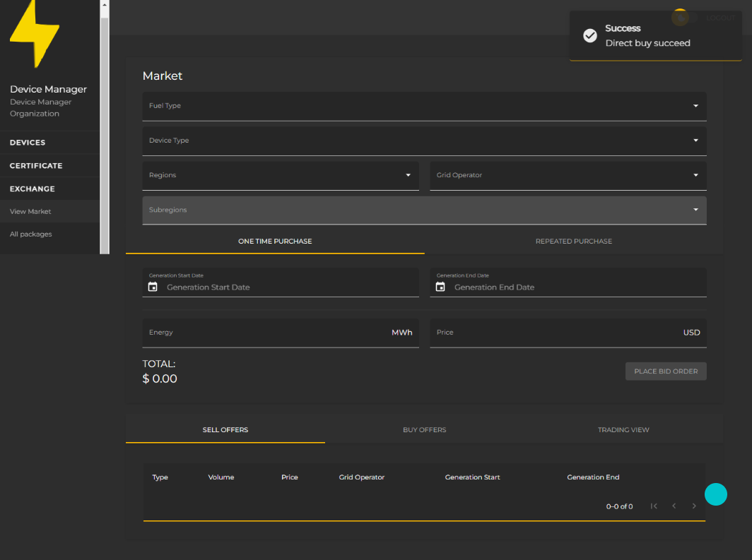The image size is (752, 560).
Task: Click the Device Manager user name
Action: (x=49, y=89)
